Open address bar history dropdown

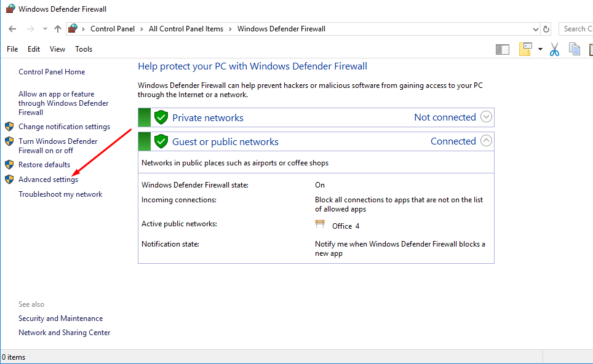click(x=536, y=29)
